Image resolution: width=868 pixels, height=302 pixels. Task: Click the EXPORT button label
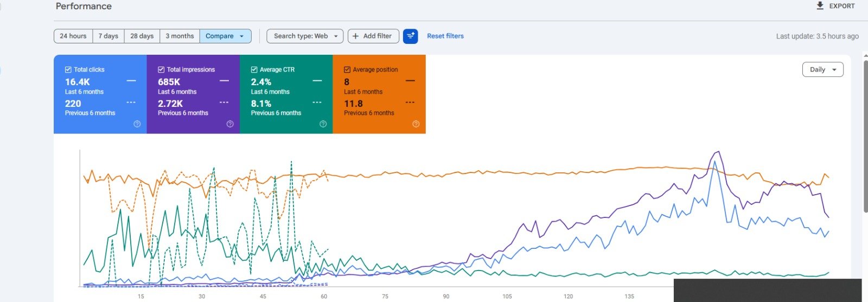click(842, 6)
